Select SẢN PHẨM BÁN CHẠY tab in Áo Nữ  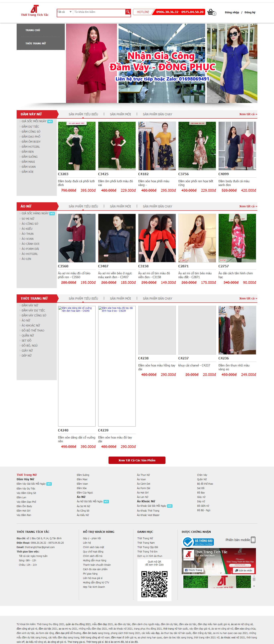pos(157,206)
